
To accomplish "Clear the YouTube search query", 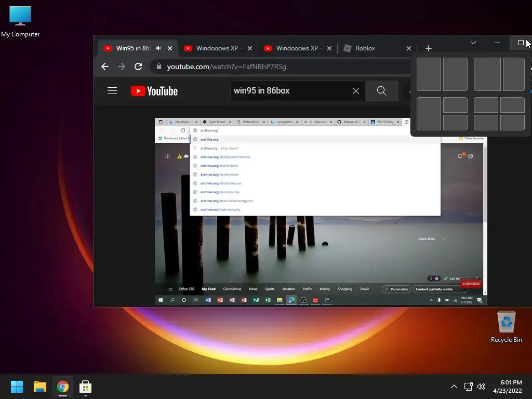I will pos(355,91).
